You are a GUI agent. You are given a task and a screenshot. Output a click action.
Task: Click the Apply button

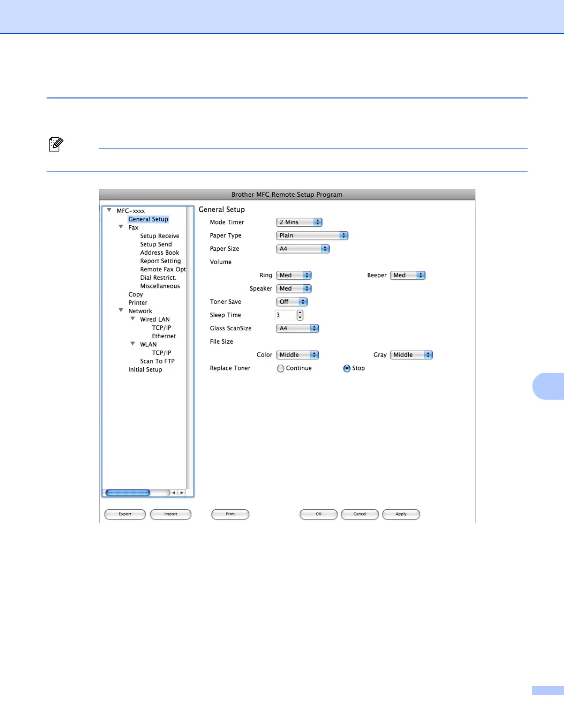pyautogui.click(x=401, y=514)
